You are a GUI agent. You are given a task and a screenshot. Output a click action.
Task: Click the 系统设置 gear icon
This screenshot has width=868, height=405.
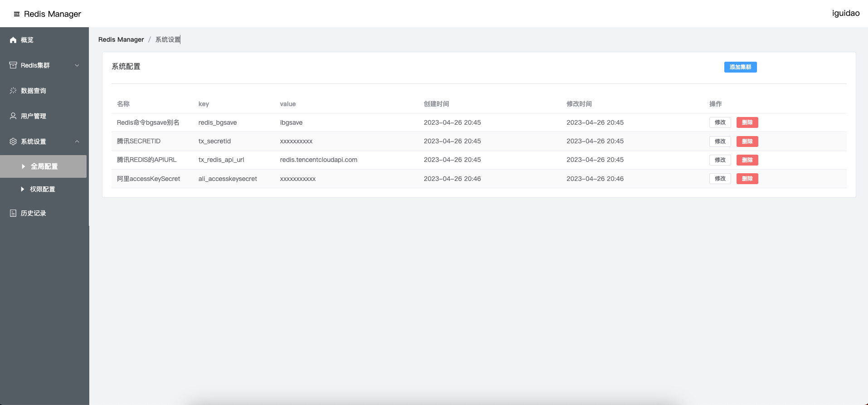tap(13, 142)
